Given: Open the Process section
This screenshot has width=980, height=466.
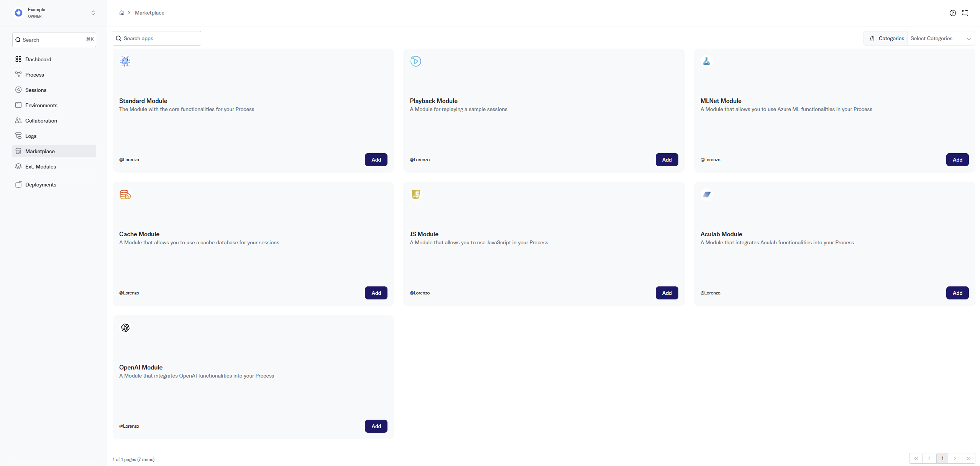Looking at the screenshot, I should pos(54,75).
